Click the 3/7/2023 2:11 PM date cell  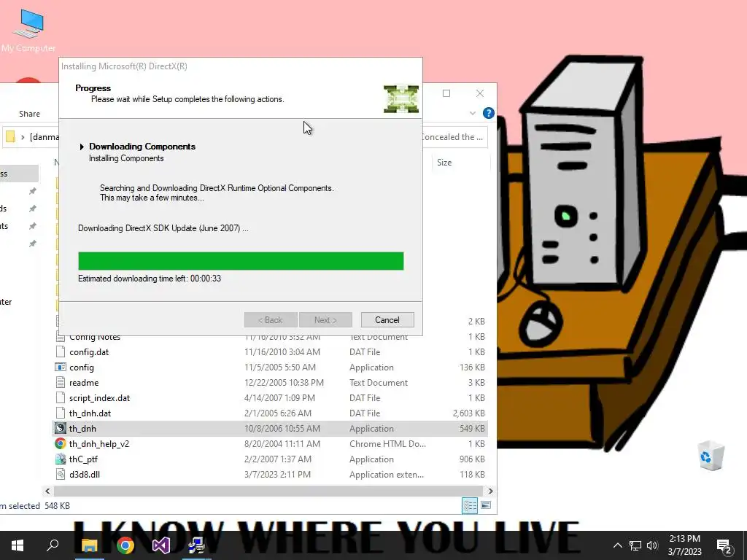pos(277,474)
